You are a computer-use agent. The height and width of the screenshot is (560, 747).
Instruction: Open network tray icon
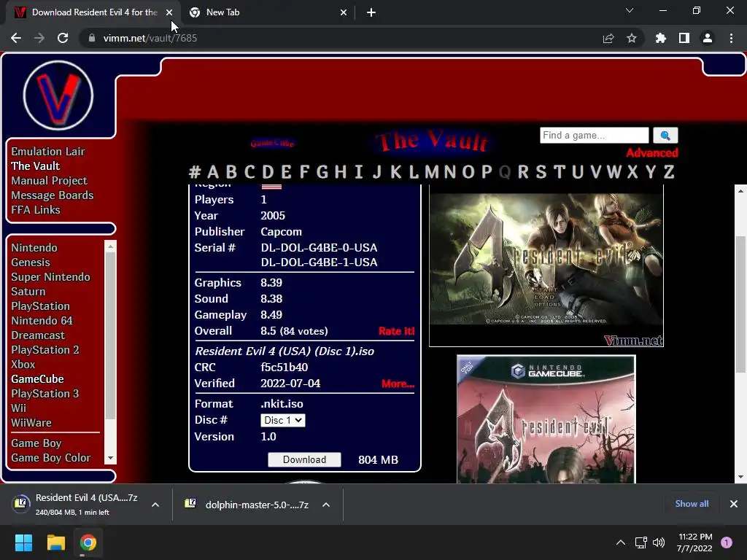click(x=640, y=542)
